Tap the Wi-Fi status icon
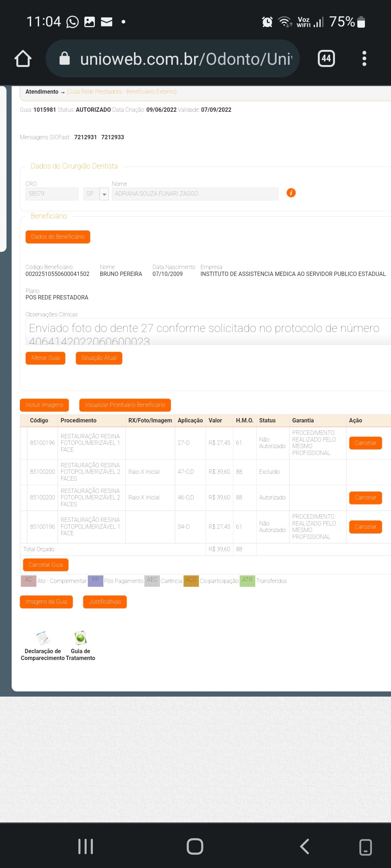This screenshot has height=868, width=391. [x=285, y=22]
